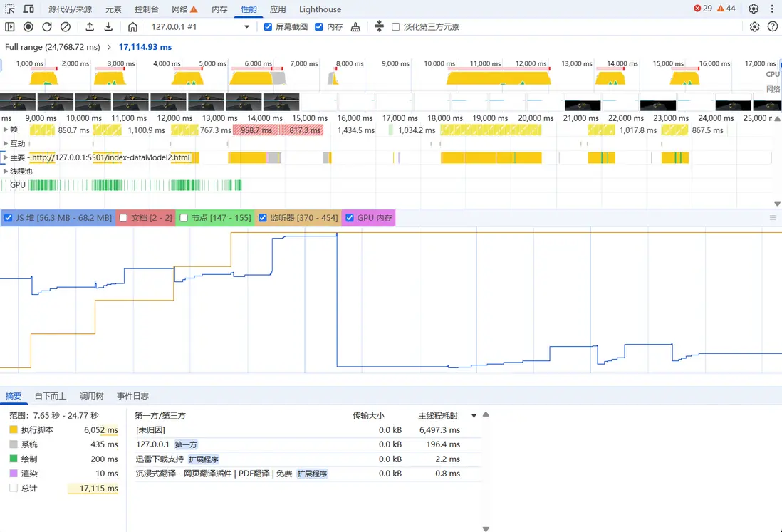Uncheck the 内存 checkbox
The width and height of the screenshot is (782, 532).
click(319, 27)
